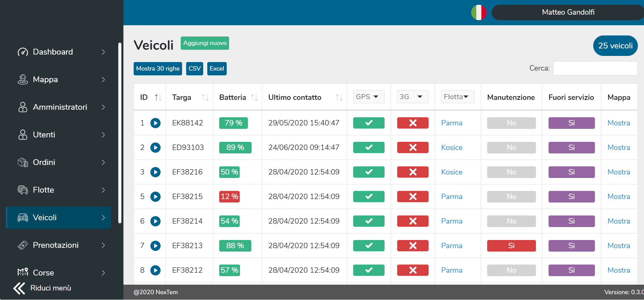Toggle Manutenzione 'Si' for vehicle EF38213
The height and width of the screenshot is (300, 644).
[511, 246]
